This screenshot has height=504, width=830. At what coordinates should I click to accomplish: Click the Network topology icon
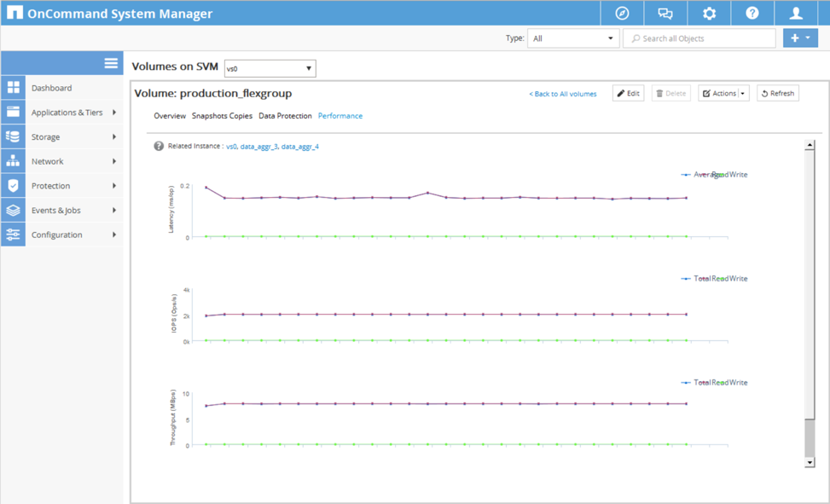(x=14, y=161)
